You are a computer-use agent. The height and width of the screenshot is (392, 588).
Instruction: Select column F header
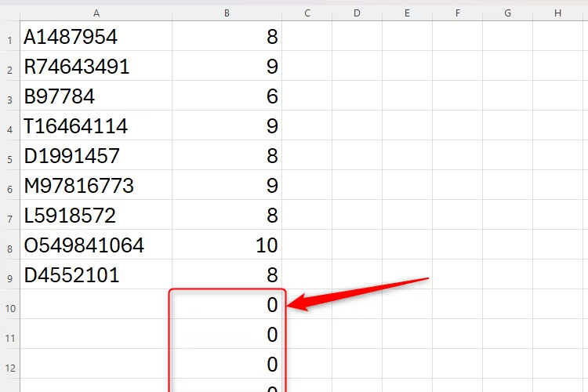pos(458,13)
